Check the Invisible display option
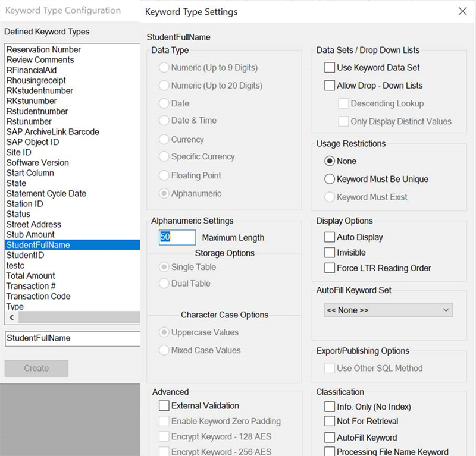This screenshot has width=476, height=456. [330, 253]
